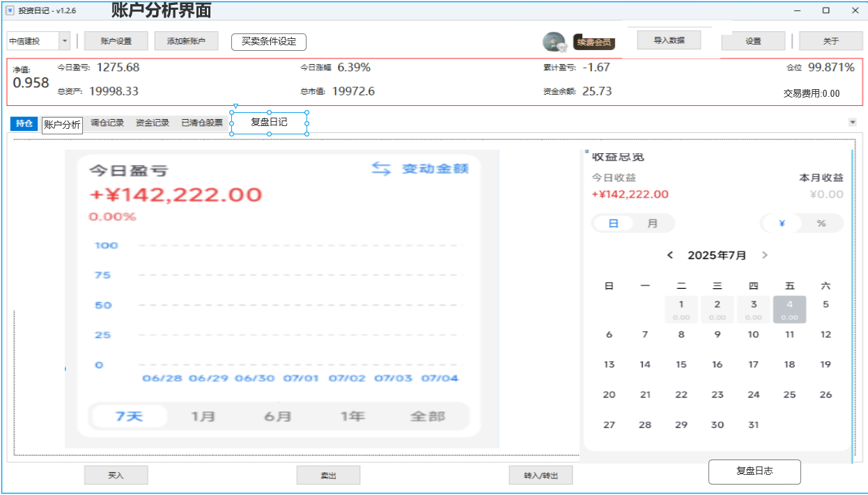Open the user avatar profile icon

553,40
